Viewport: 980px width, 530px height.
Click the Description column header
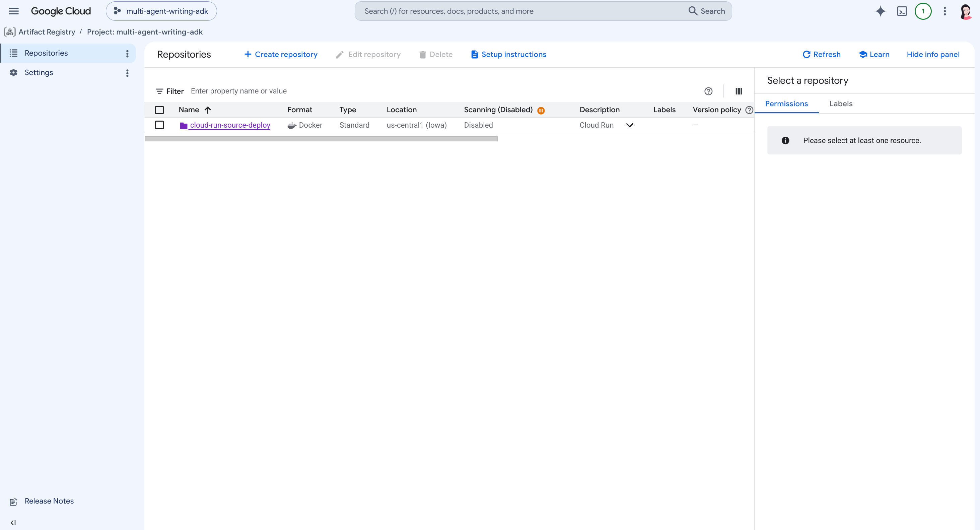(x=600, y=110)
